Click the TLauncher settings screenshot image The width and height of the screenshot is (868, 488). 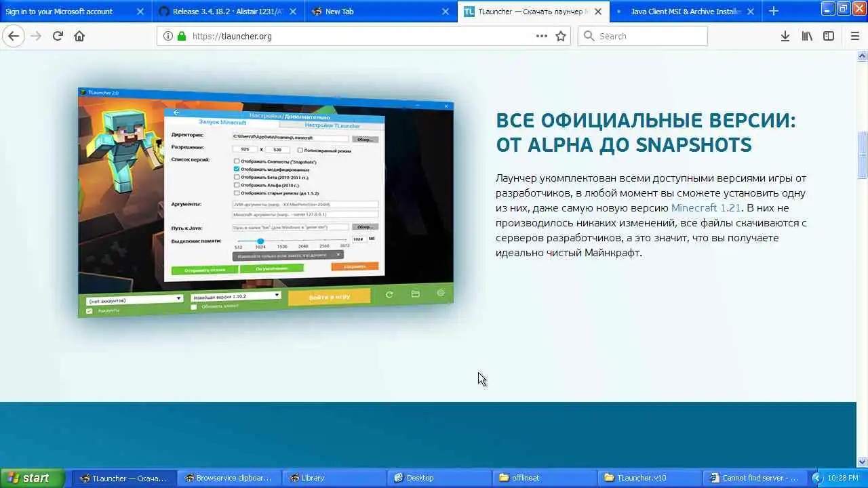click(266, 202)
